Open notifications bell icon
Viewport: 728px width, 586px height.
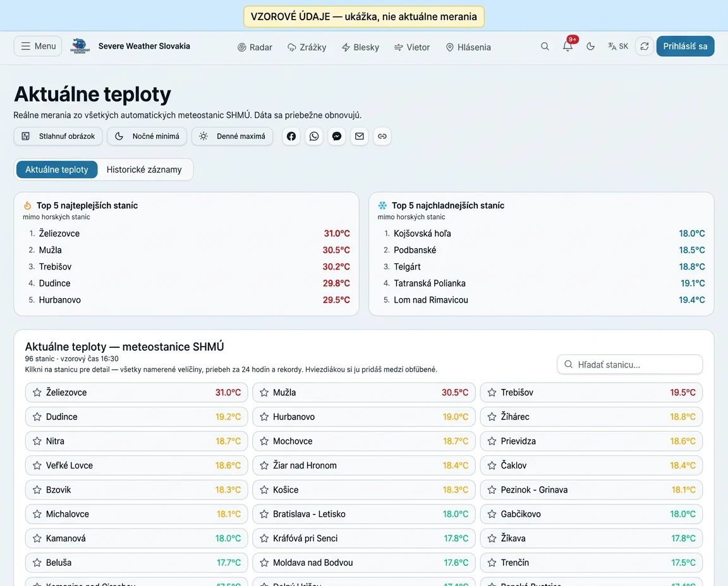point(567,46)
